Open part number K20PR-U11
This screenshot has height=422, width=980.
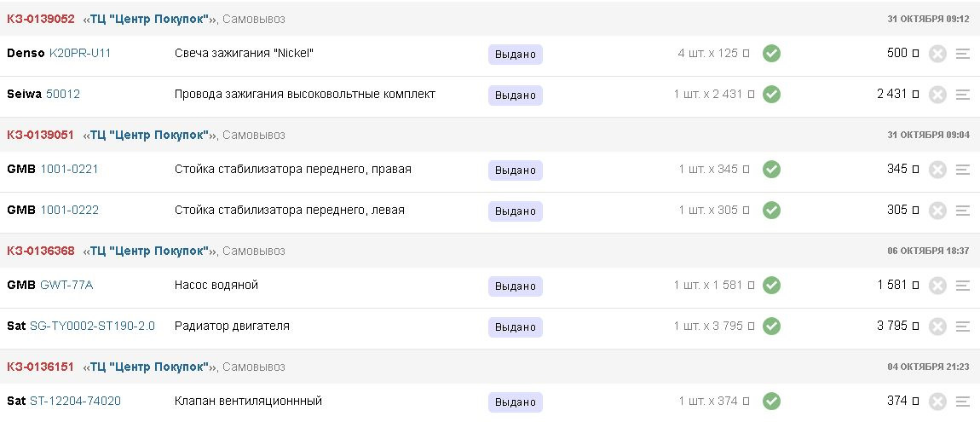pos(80,53)
